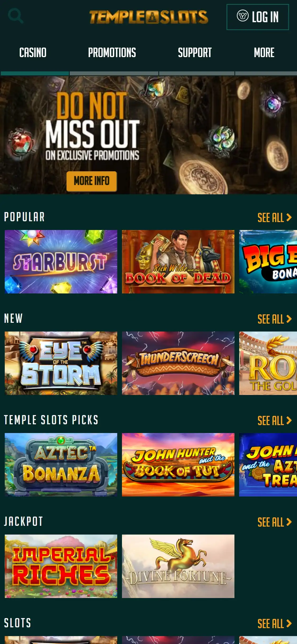Viewport: 297px width, 644px height.
Task: Play Aztec Bonanza slot
Action: click(61, 465)
